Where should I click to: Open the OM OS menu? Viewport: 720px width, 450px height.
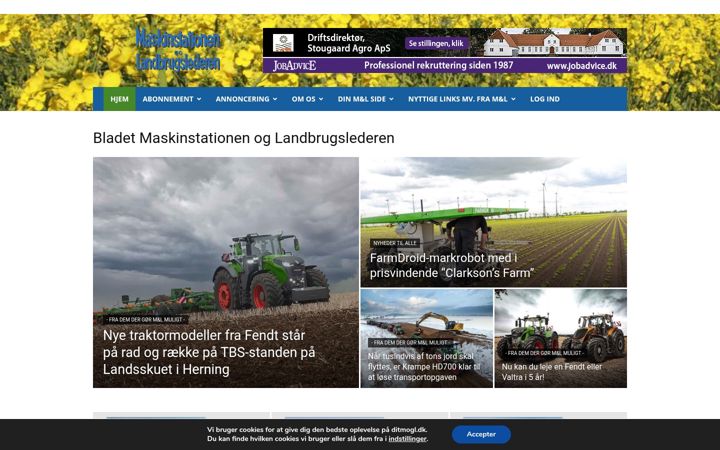[304, 99]
